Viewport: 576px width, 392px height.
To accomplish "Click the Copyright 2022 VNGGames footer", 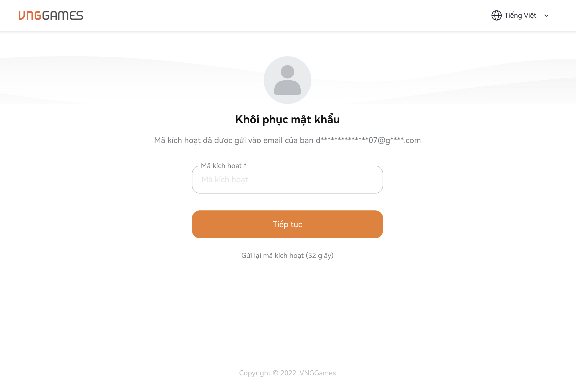I will tap(288, 373).
